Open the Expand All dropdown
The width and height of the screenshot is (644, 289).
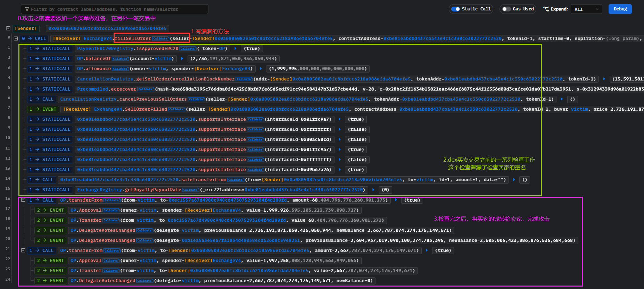(587, 9)
